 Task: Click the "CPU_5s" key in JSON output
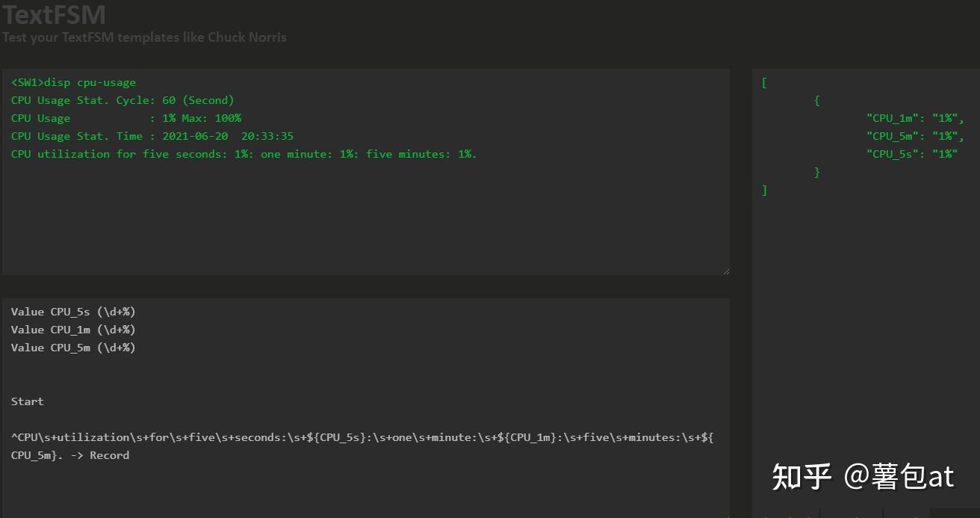pyautogui.click(x=893, y=154)
